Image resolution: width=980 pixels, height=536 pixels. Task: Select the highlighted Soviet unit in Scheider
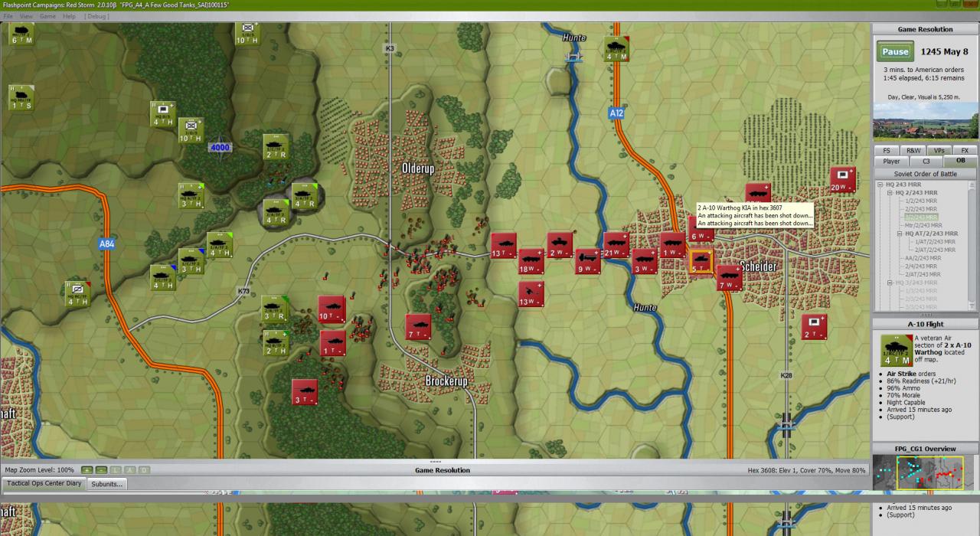701,263
